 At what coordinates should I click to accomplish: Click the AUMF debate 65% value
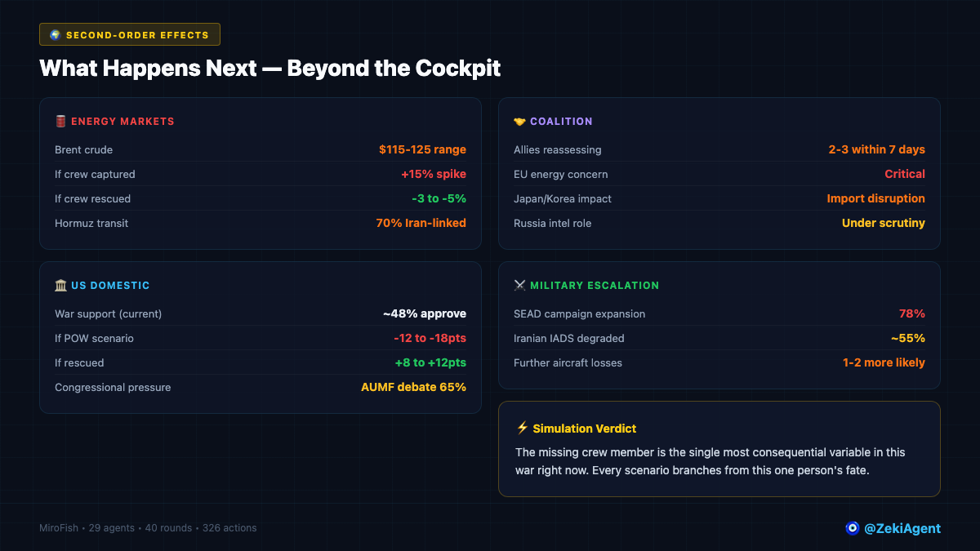coord(413,388)
